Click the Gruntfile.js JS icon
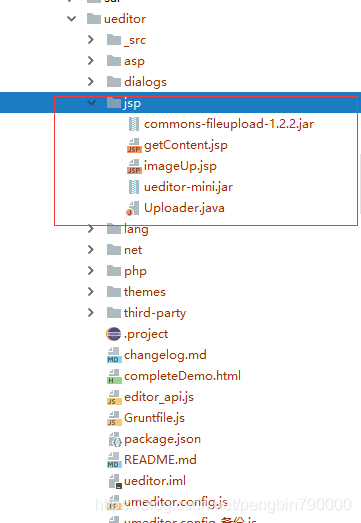Screen dimensions: 361x523 click(114, 419)
